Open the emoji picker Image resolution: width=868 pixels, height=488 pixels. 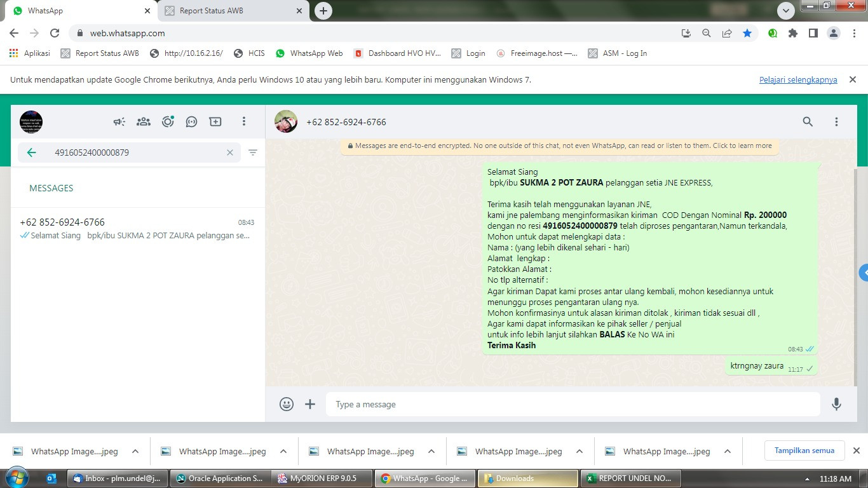pos(287,404)
